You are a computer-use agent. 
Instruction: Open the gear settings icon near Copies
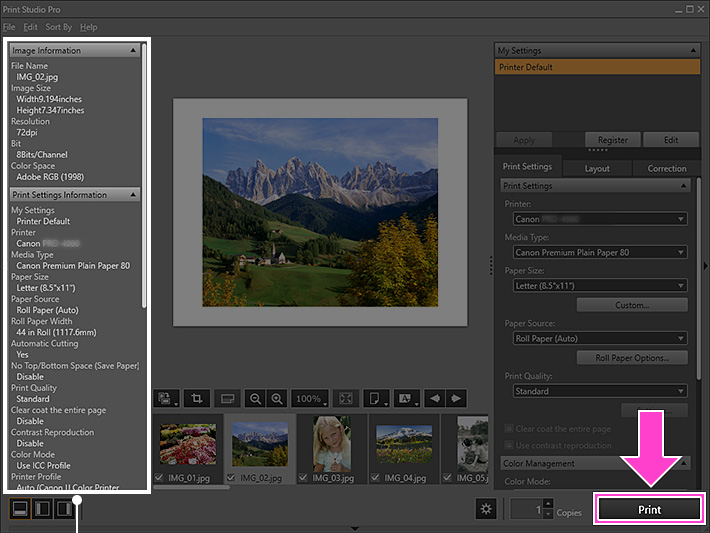pyautogui.click(x=487, y=509)
